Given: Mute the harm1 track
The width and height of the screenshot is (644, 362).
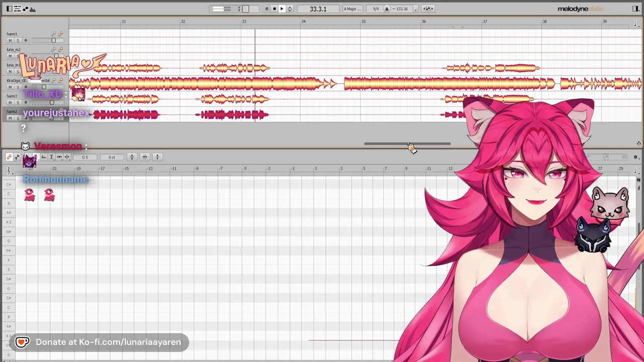Looking at the screenshot, I should [x=10, y=40].
